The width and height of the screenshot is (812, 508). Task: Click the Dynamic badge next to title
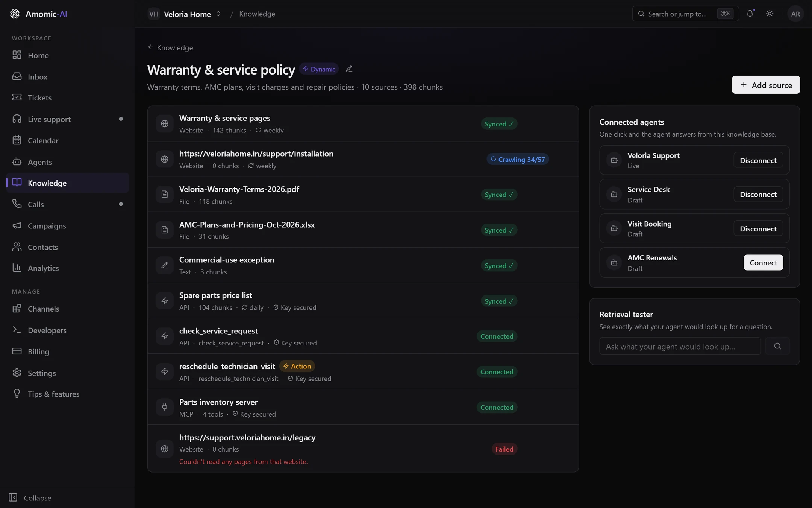(319, 69)
